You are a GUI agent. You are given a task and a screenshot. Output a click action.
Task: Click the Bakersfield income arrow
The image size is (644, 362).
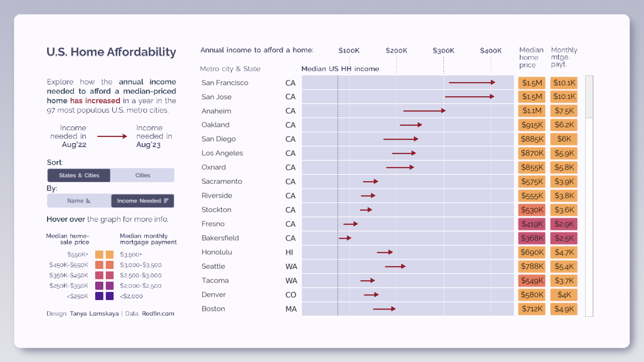pos(345,238)
